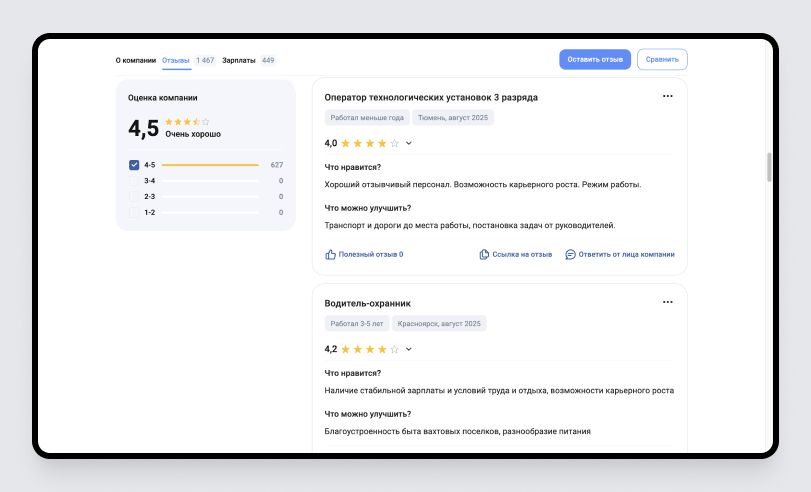Click thumbs-up icon on operator review
The image size is (811, 492).
tap(331, 255)
